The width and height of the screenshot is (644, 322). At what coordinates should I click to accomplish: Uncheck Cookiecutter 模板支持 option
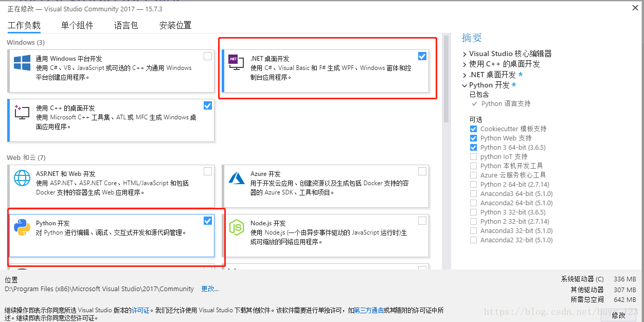coord(473,129)
